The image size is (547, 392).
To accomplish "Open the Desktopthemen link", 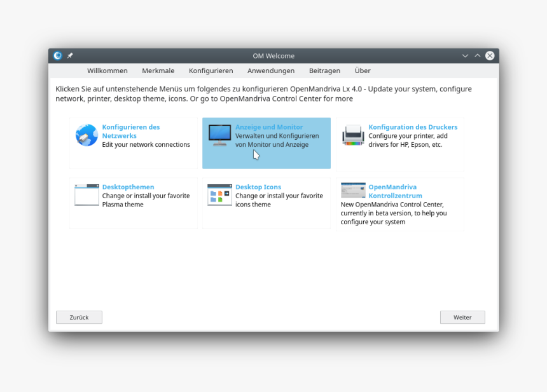I will (128, 187).
